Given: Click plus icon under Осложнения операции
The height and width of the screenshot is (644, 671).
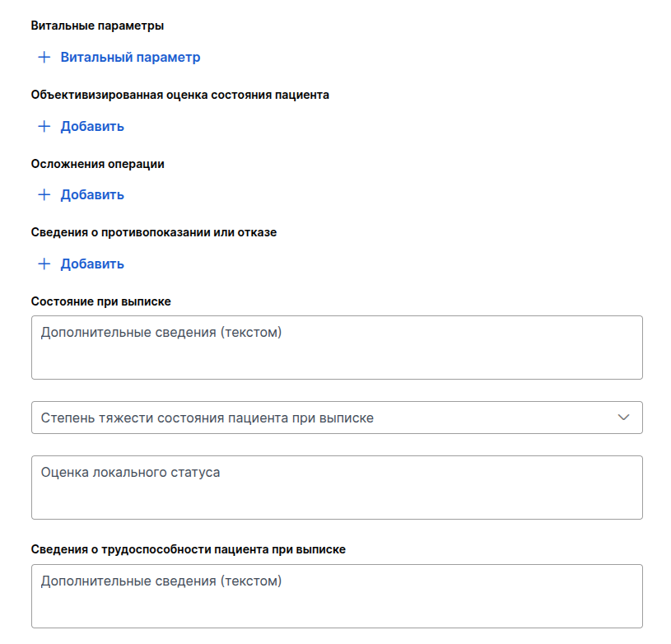Looking at the screenshot, I should [44, 194].
